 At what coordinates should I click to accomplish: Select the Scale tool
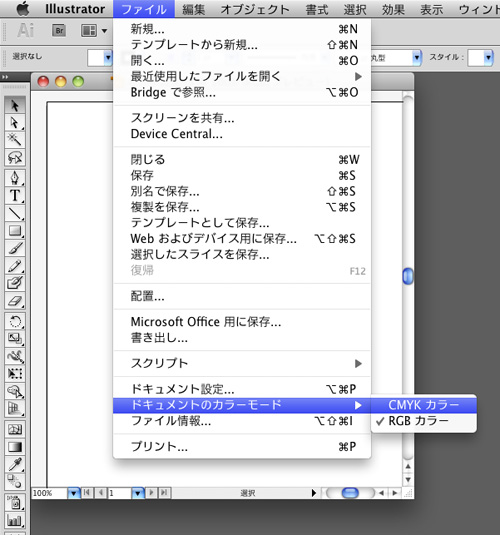(x=15, y=338)
